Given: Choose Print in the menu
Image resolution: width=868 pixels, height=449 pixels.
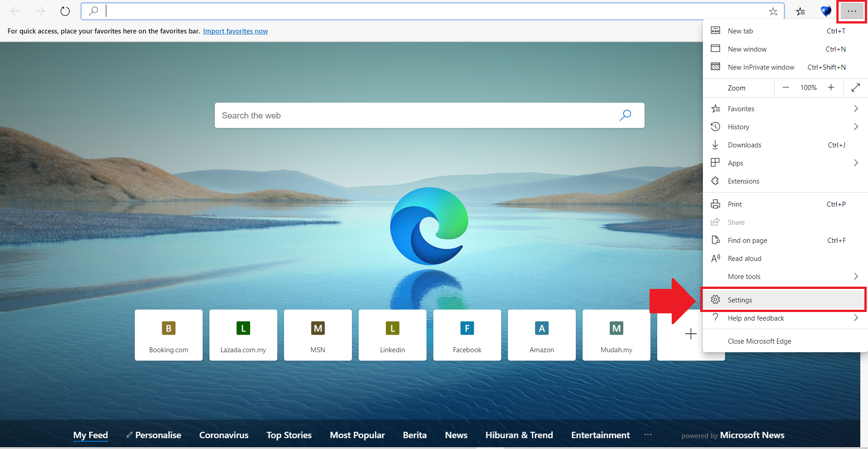Looking at the screenshot, I should (x=785, y=204).
